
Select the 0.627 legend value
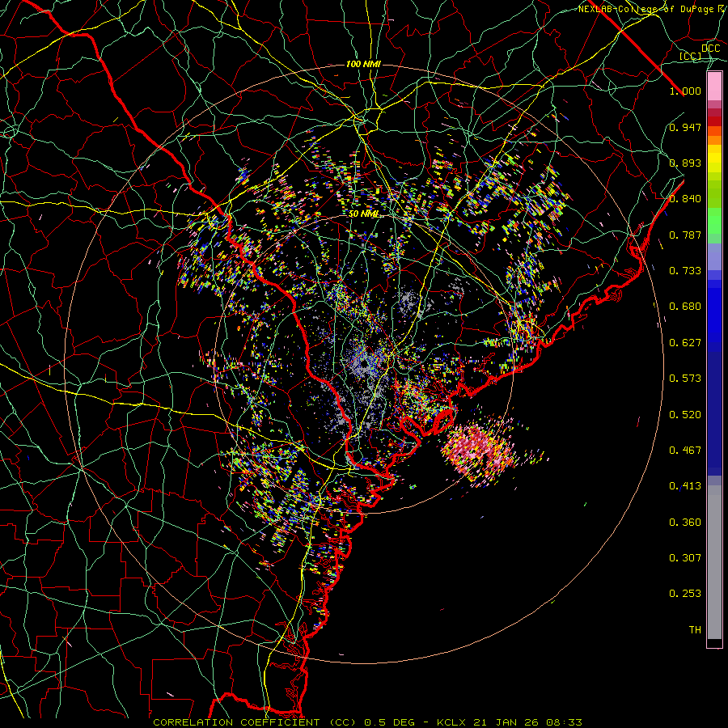pos(685,342)
